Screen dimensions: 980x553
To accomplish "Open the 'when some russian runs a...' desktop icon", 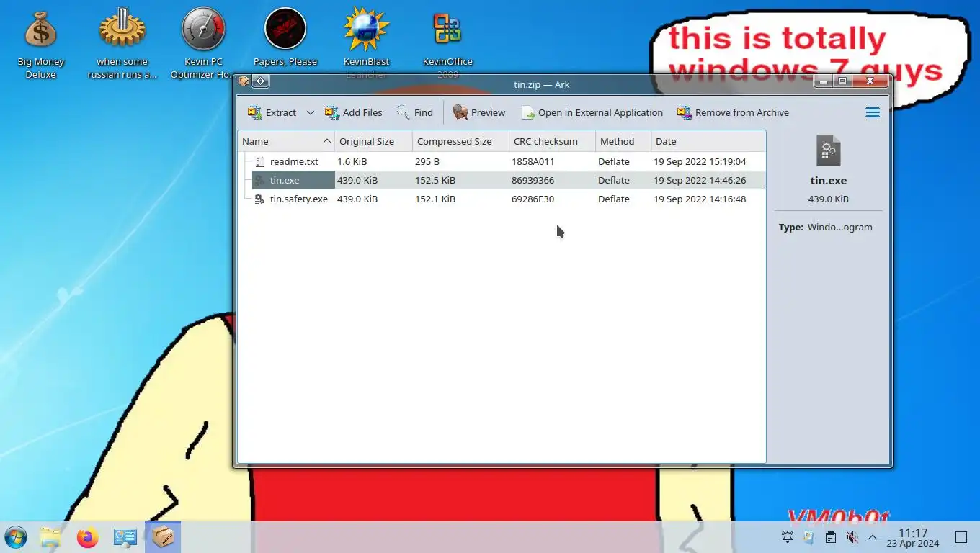I will 122,43.
